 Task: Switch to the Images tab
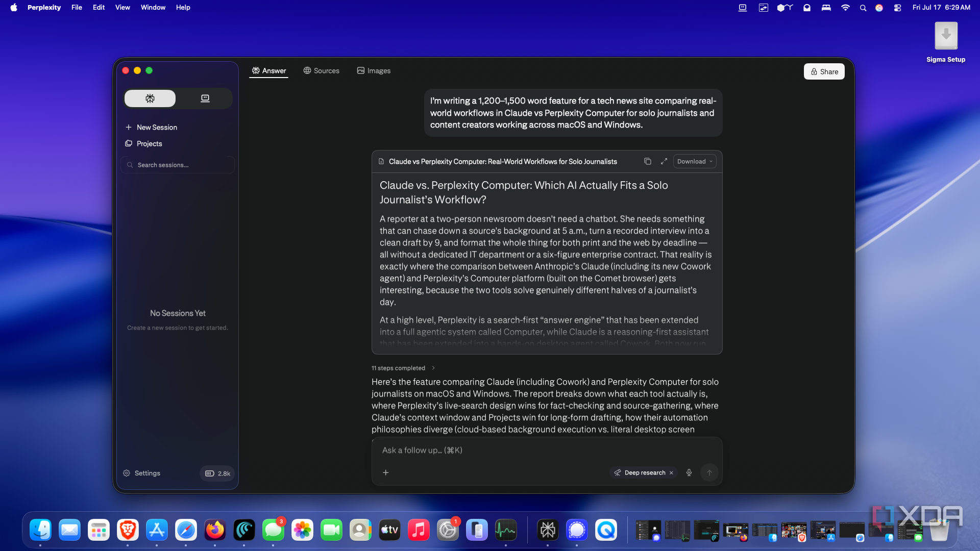(374, 70)
